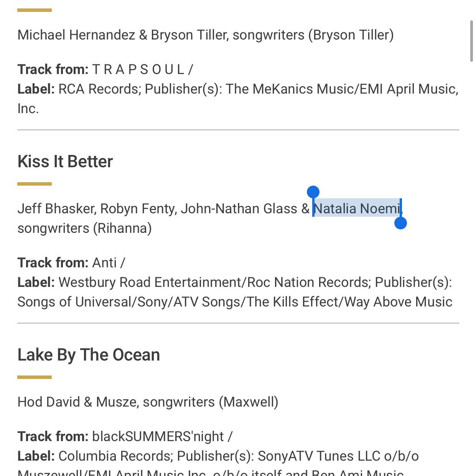The height and width of the screenshot is (476, 476).
Task: Click the page scrollbar thumb
Action: [x=472, y=41]
